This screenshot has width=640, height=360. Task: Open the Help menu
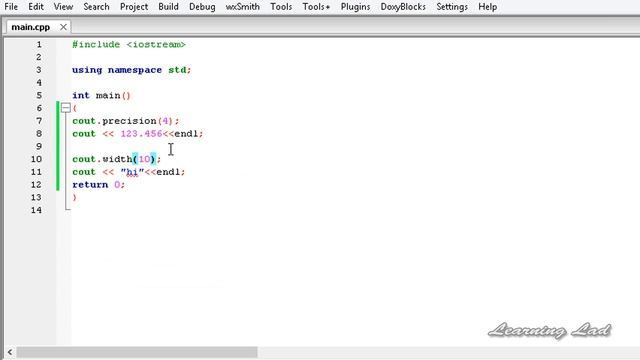tap(488, 7)
